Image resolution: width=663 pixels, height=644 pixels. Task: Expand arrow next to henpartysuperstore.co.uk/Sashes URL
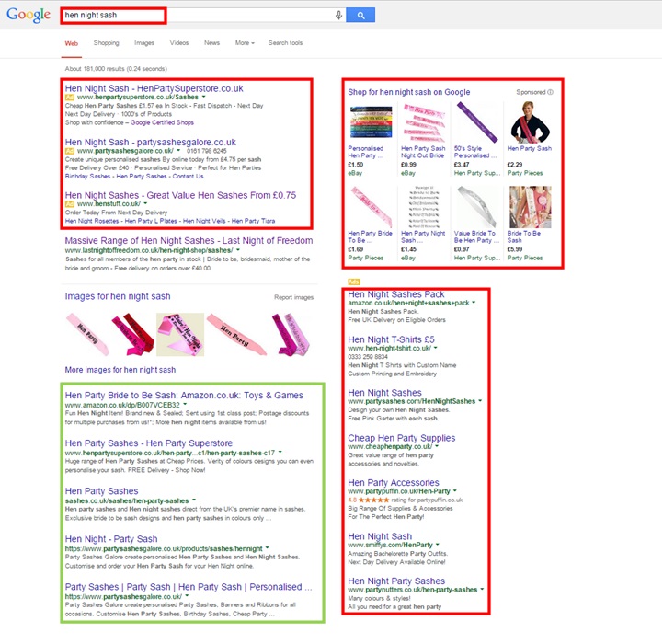coord(204,97)
